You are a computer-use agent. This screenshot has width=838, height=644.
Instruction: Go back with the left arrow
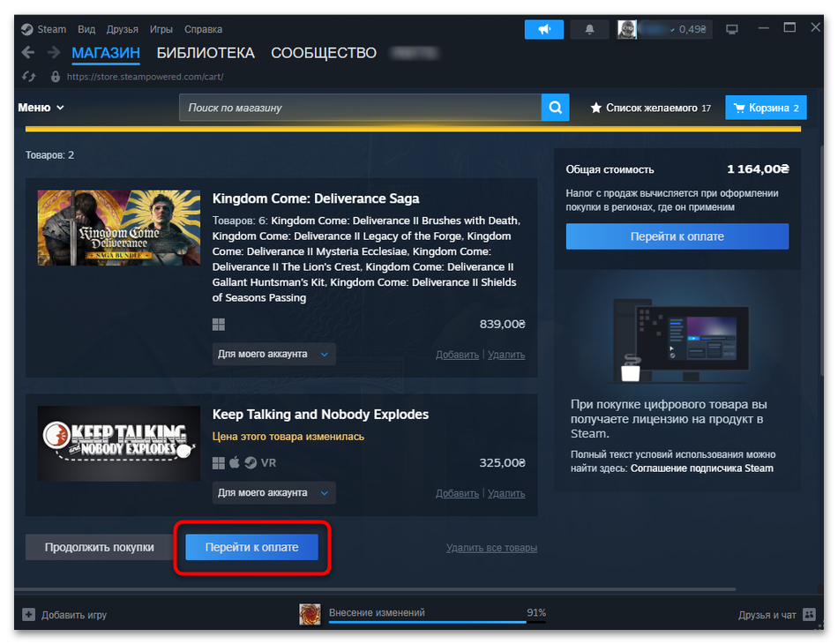28,52
